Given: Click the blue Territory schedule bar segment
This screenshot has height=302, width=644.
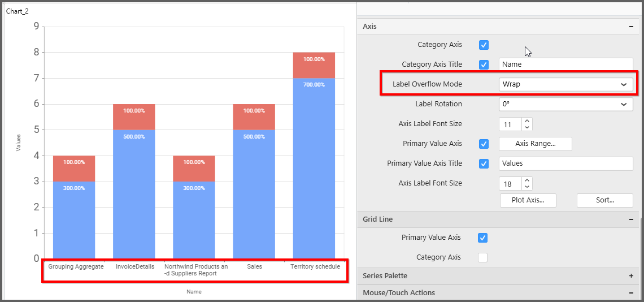Looking at the screenshot, I should pyautogui.click(x=314, y=170).
